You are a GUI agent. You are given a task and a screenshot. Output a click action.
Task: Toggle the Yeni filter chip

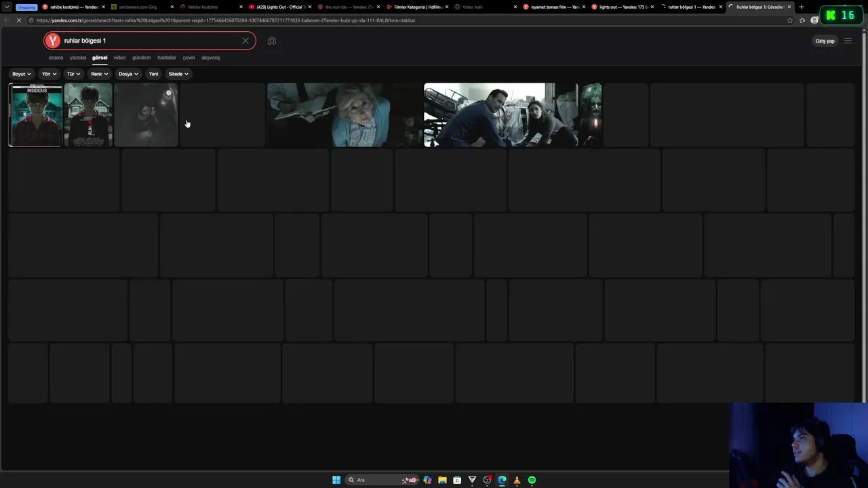(x=153, y=74)
